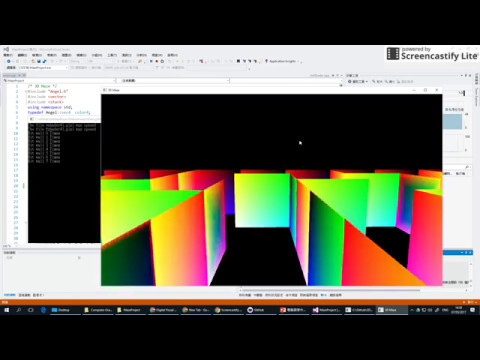
Task: Click Zoom Out in the Diagnostic Tools toolbar
Action: (x=390, y=81)
